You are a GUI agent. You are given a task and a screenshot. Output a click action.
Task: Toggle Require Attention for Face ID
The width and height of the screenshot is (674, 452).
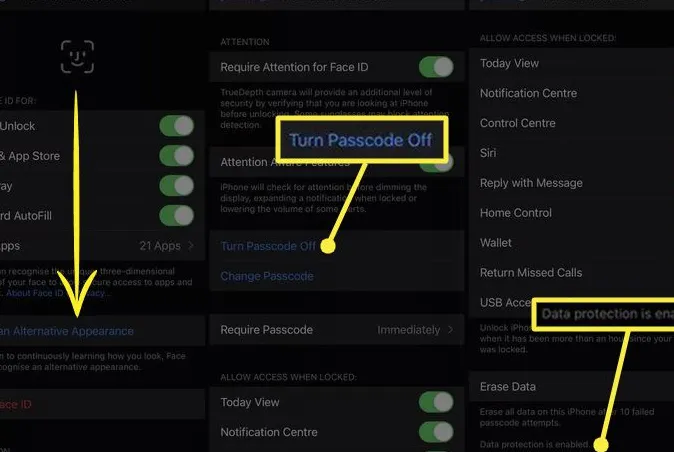[x=435, y=67]
